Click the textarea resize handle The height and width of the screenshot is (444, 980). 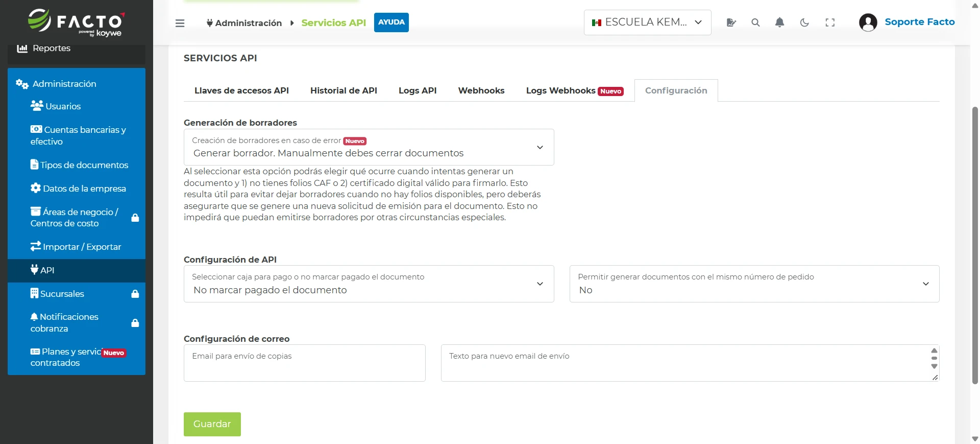[935, 378]
